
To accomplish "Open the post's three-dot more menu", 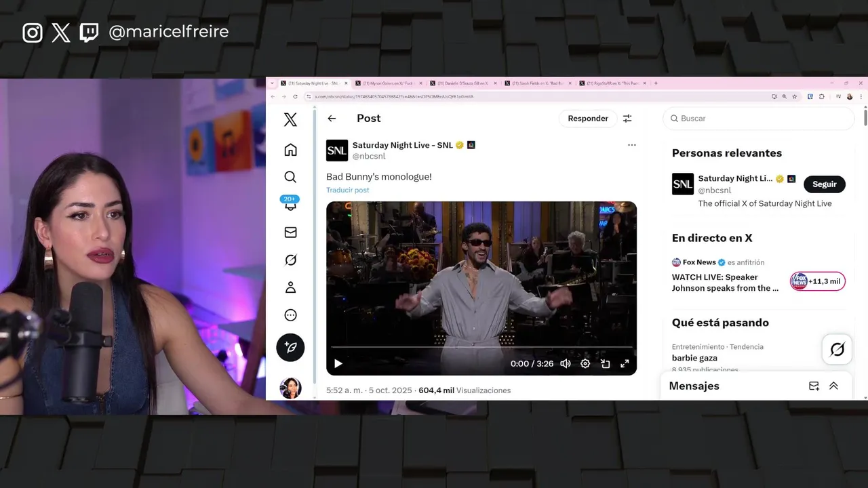I will pos(632,145).
